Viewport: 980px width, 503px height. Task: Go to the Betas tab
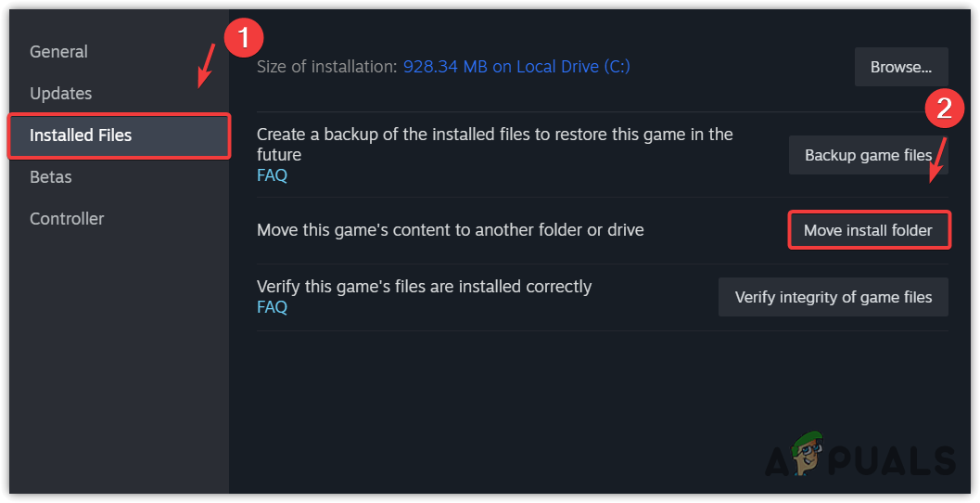point(51,177)
